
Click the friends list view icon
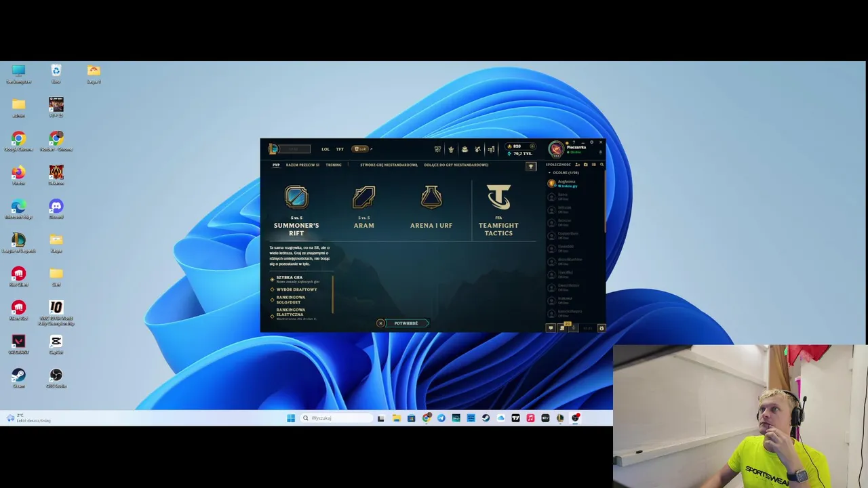pyautogui.click(x=593, y=165)
